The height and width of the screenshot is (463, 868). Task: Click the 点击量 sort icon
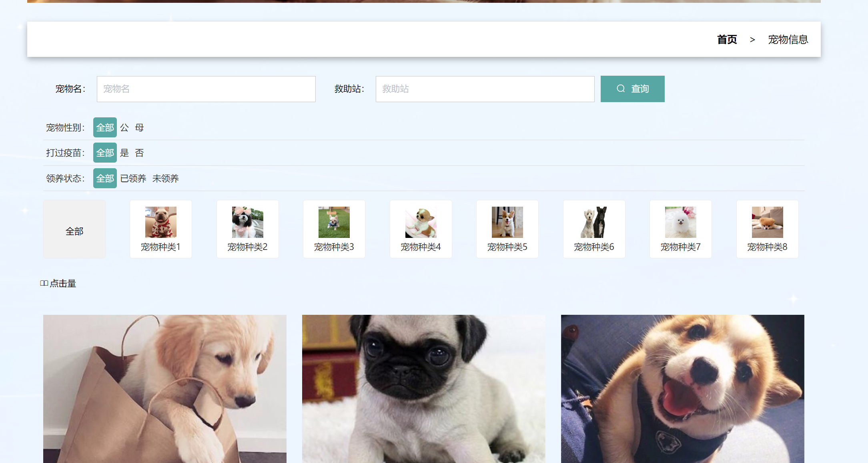(x=44, y=283)
